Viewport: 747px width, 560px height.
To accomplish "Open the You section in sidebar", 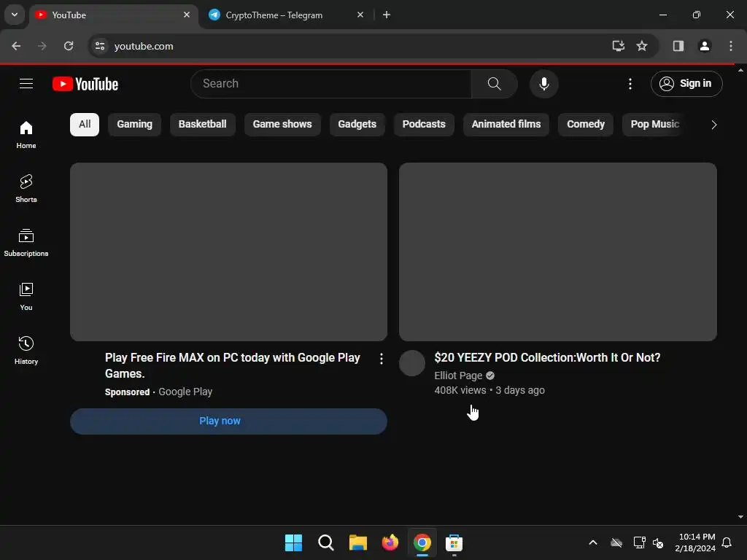I will point(26,296).
